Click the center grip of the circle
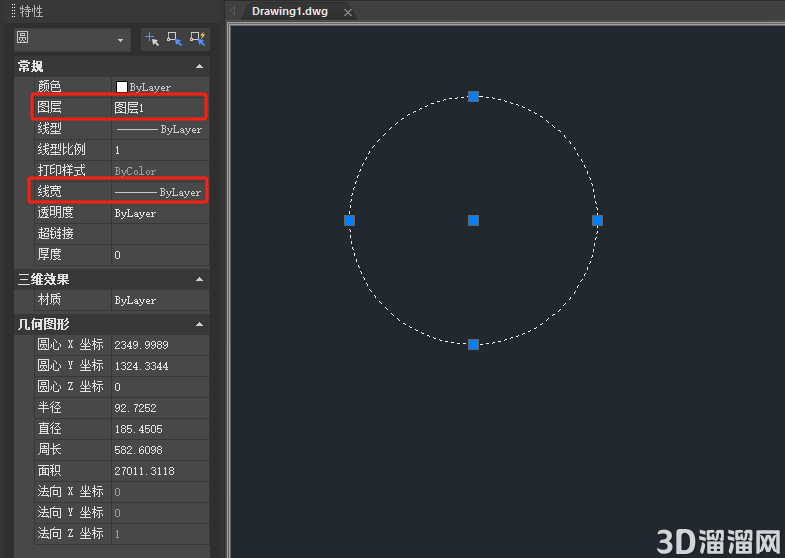 (474, 221)
